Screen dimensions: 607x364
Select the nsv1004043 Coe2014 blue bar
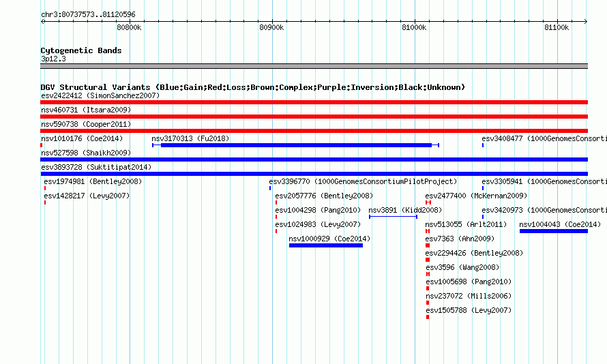(x=554, y=231)
